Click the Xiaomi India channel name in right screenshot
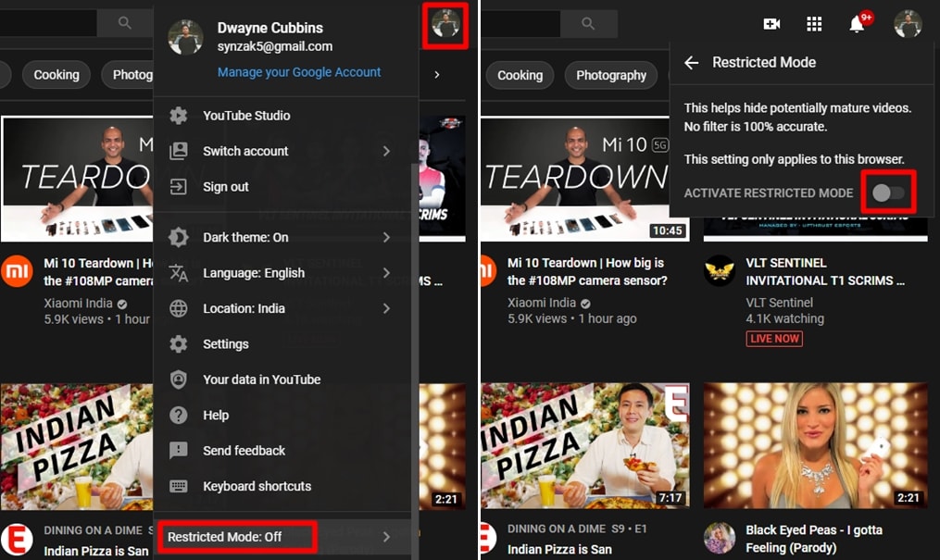This screenshot has width=940, height=560. 542,303
